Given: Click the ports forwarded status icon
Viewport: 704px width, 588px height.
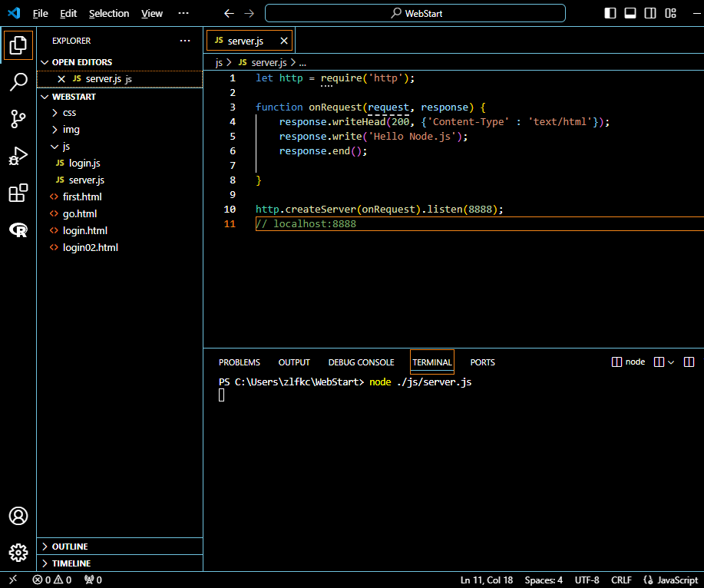Looking at the screenshot, I should pyautogui.click(x=93, y=580).
